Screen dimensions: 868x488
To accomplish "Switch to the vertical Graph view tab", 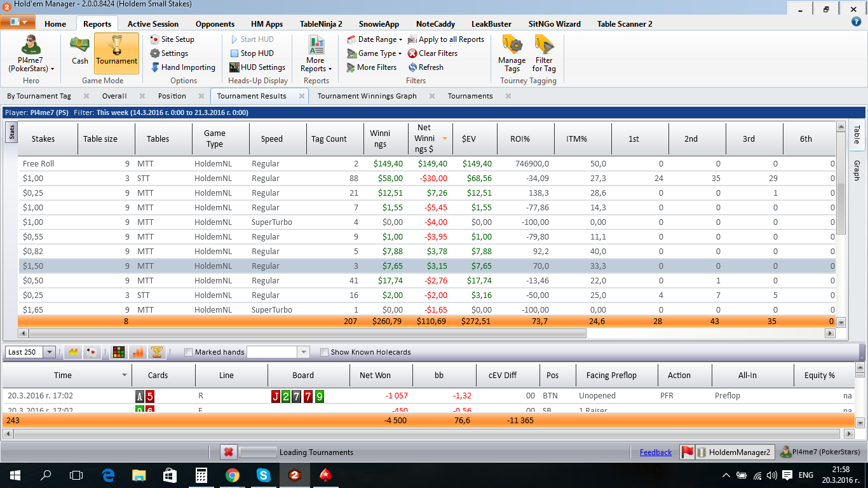I will (x=857, y=170).
